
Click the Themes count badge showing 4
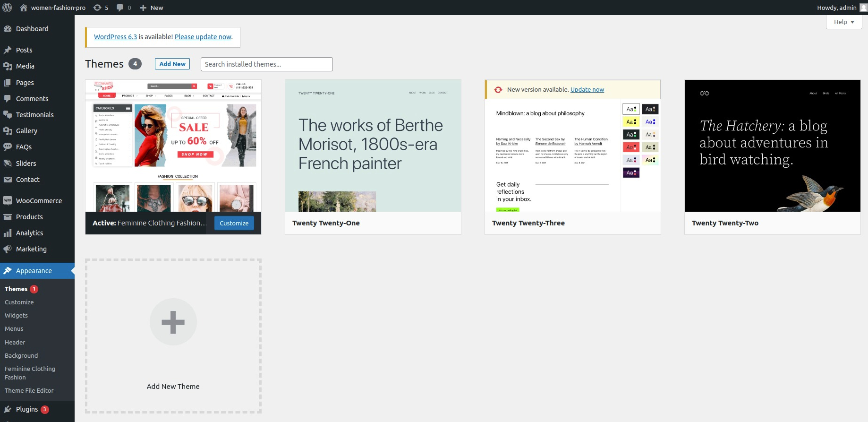[135, 64]
